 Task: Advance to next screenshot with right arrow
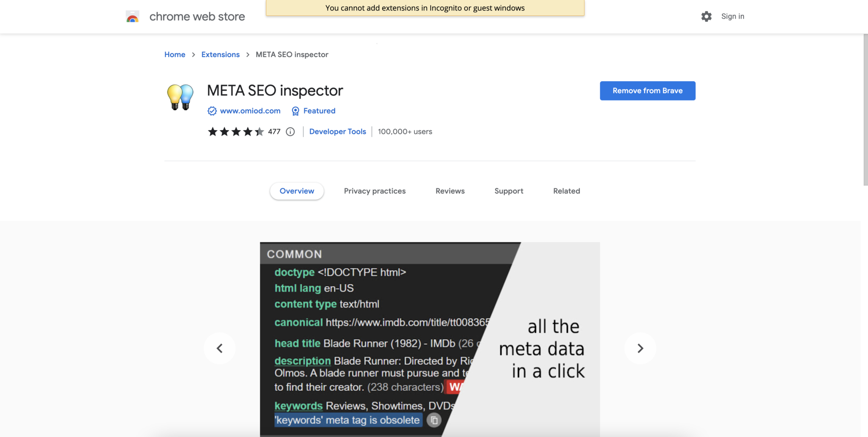[x=640, y=348]
